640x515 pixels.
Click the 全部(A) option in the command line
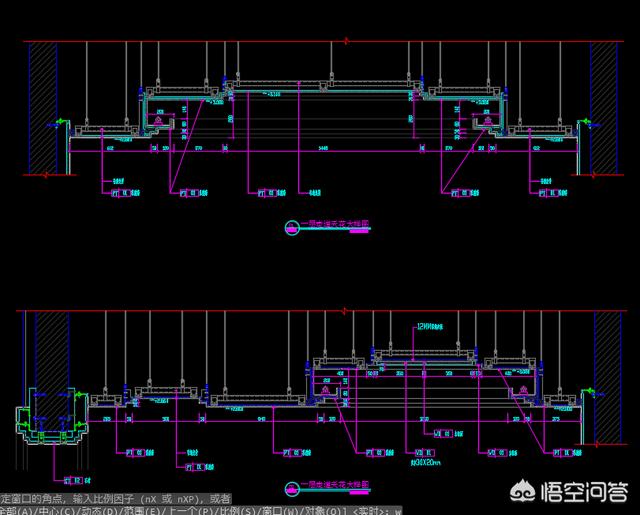tap(14, 510)
